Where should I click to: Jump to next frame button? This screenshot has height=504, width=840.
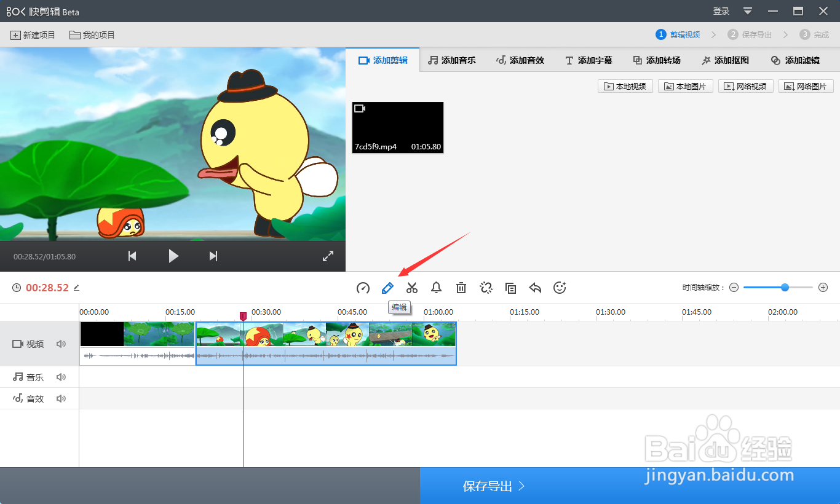[213, 256]
